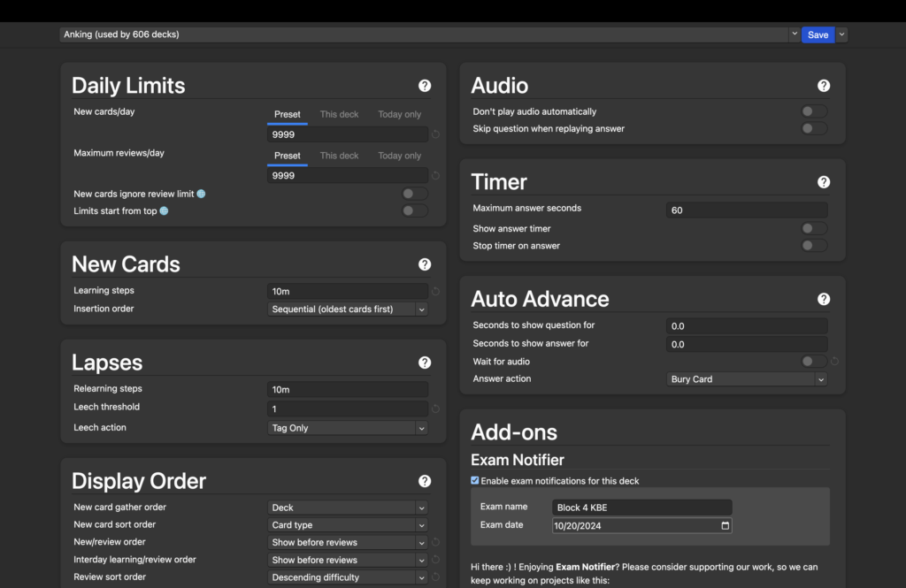Click globe icon beside Limits start from top
Viewport: 906px width, 588px height.
[x=164, y=210]
